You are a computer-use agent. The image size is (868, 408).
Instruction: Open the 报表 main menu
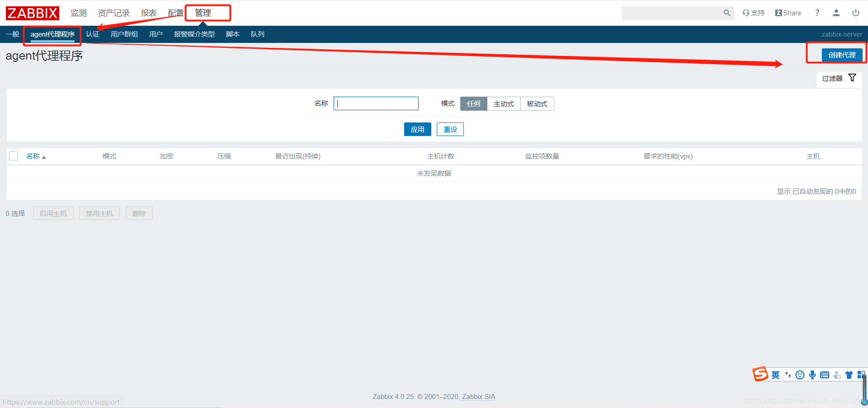coord(149,13)
